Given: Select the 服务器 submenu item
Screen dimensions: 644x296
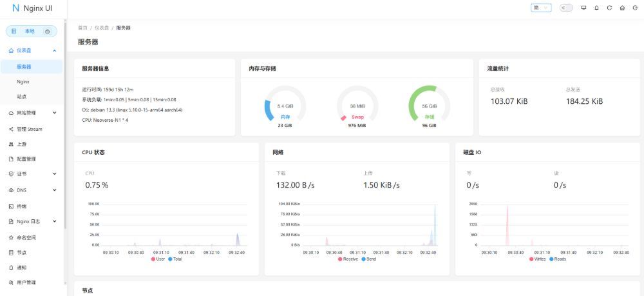Looking at the screenshot, I should click(32, 66).
